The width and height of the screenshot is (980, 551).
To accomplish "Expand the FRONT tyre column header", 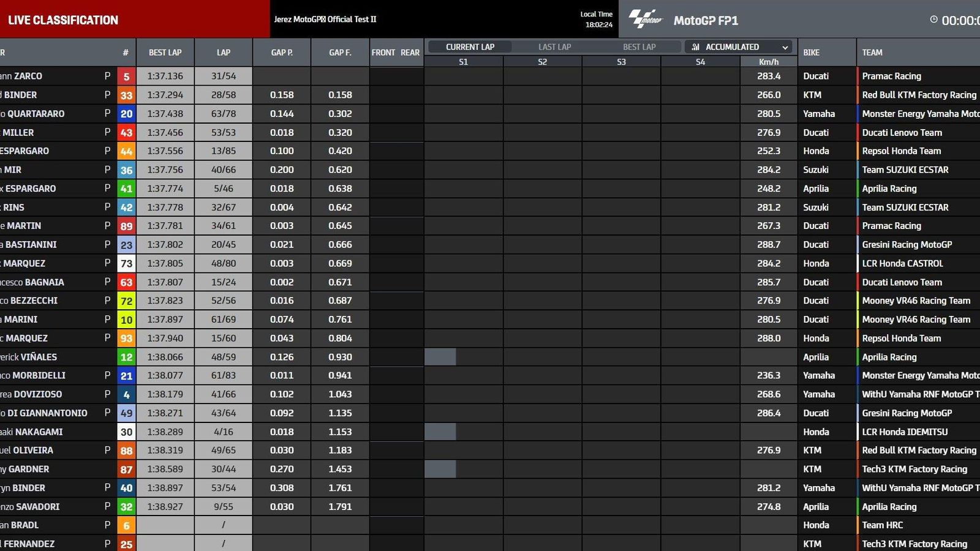I will 382,53.
